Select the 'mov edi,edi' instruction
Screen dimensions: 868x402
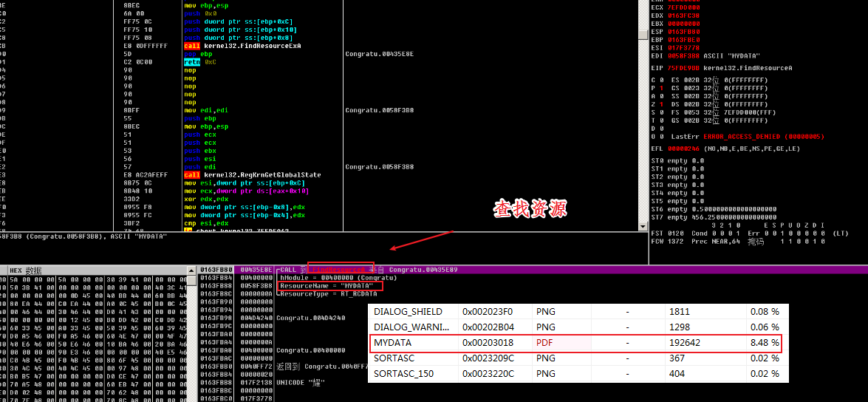click(x=206, y=110)
